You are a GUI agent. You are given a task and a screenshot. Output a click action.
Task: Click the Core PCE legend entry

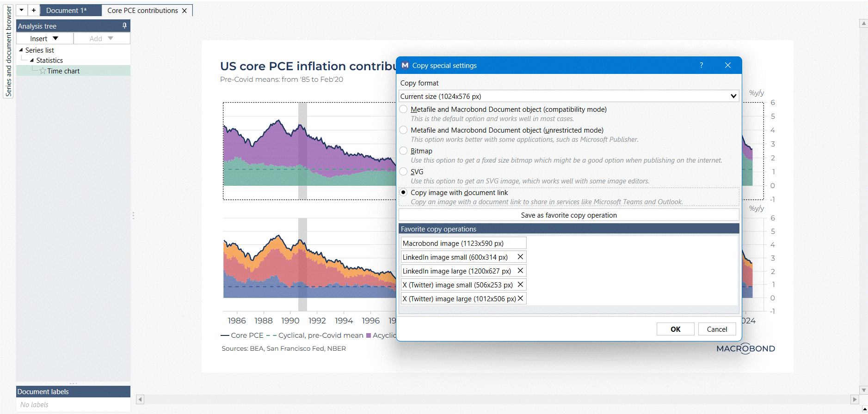point(242,335)
